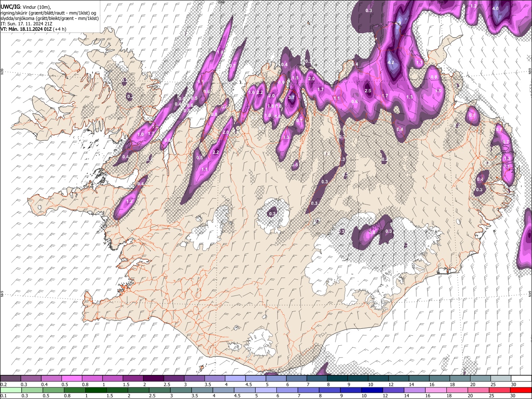Select the bright red swatch labeled 30

(x=521, y=390)
